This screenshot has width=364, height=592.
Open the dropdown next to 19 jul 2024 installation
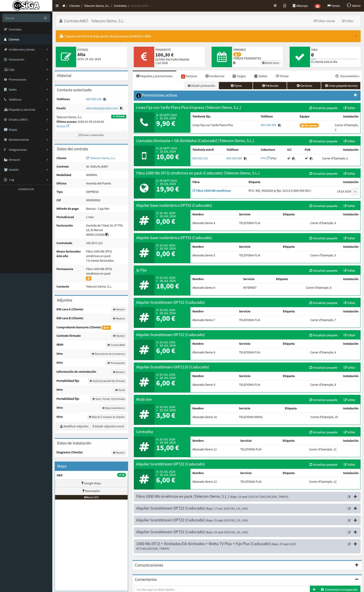click(355, 192)
